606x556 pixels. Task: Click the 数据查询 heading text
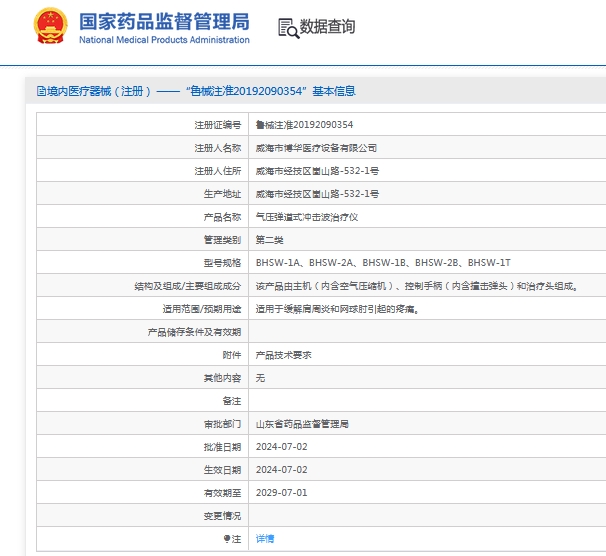pyautogui.click(x=327, y=27)
